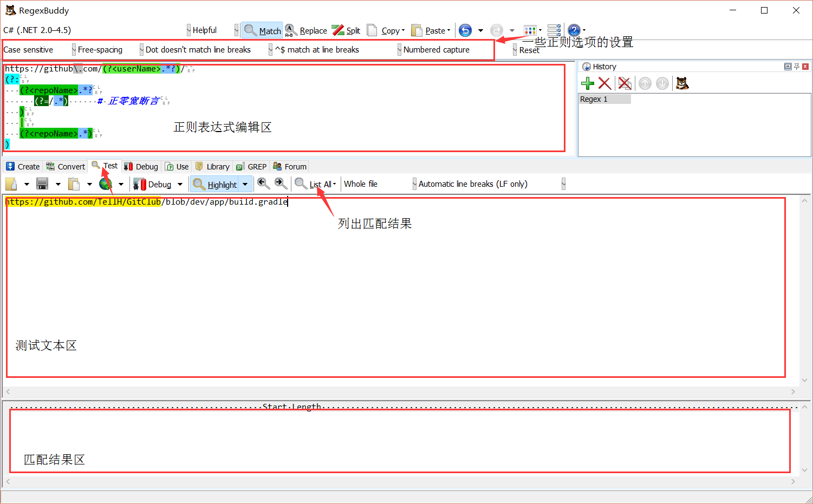Viewport: 813px width, 504px height.
Task: Toggle the Highlight matches button
Action: point(215,184)
